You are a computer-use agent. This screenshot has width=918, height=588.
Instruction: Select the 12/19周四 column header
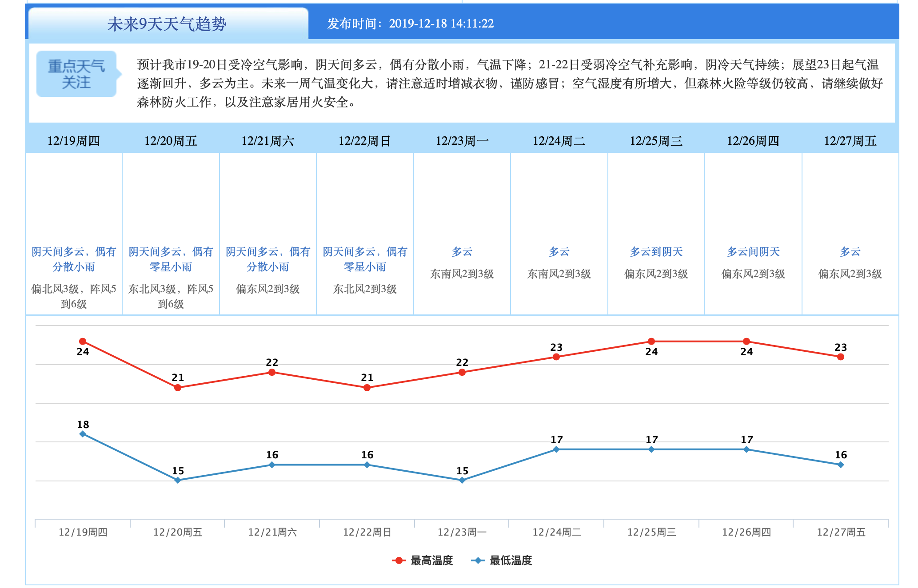[74, 141]
